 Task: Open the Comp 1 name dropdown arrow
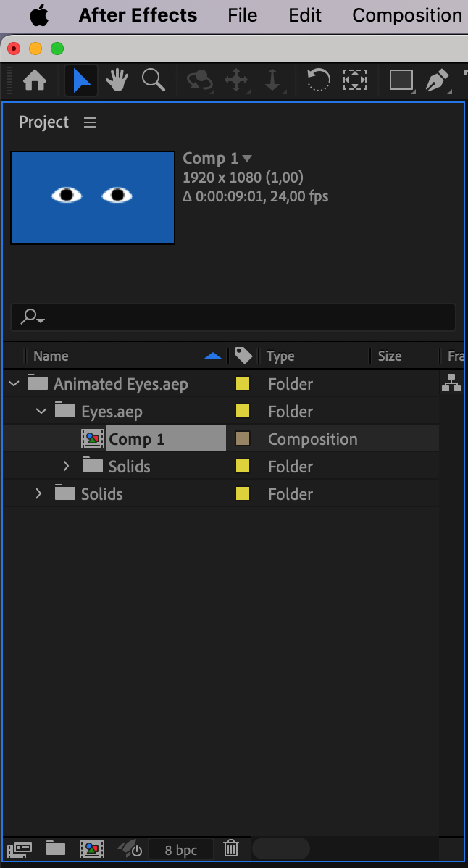point(247,159)
